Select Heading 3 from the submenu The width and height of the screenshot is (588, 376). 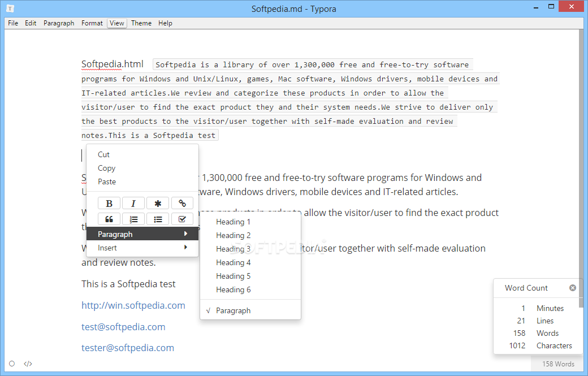[250, 249]
